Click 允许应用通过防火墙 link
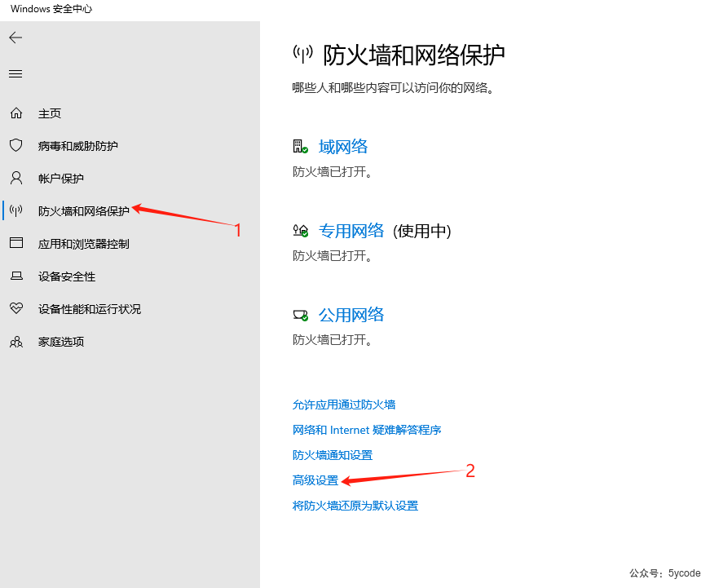The image size is (710, 588). [344, 405]
